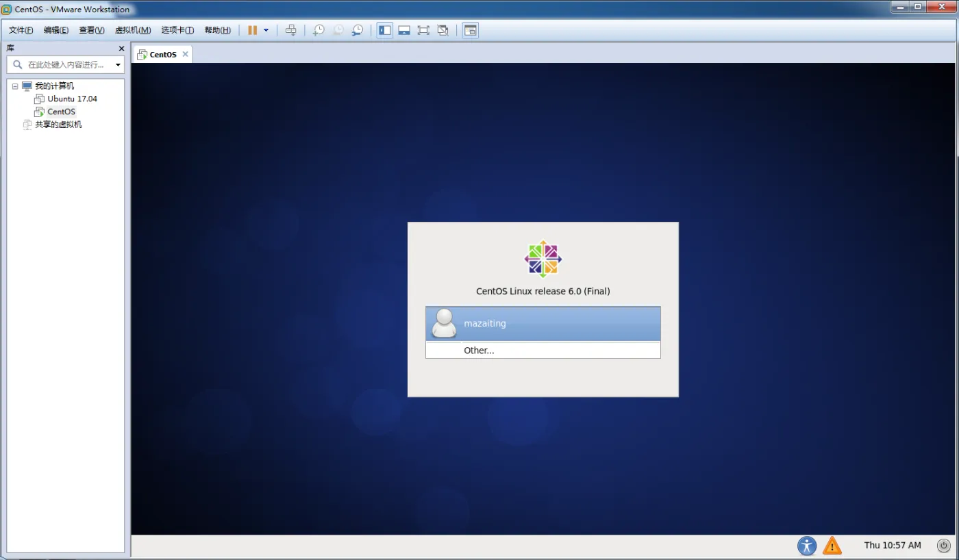Image resolution: width=959 pixels, height=560 pixels.
Task: Open the 文件 (File) menu
Action: (x=21, y=30)
